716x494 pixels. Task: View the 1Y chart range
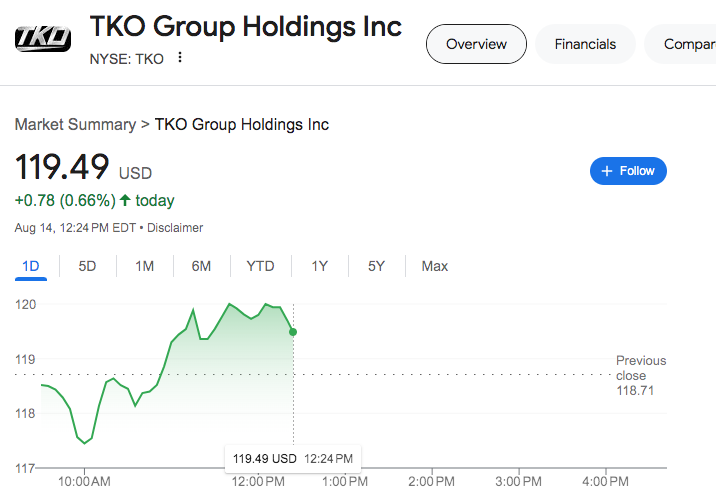pos(319,266)
